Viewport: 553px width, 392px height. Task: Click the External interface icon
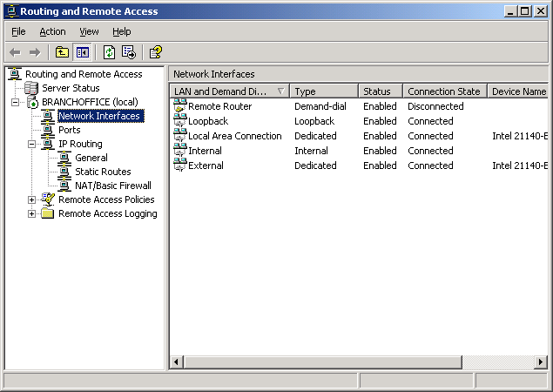pos(180,166)
